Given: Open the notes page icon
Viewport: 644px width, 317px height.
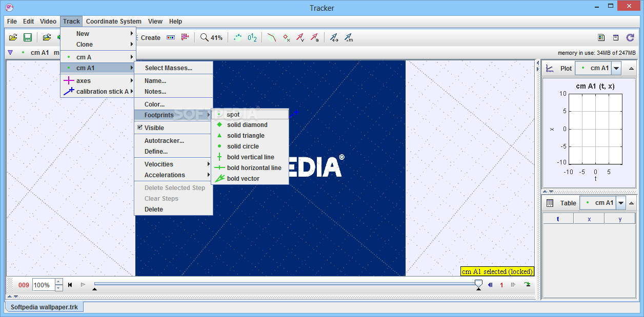Looking at the screenshot, I should pos(616,37).
